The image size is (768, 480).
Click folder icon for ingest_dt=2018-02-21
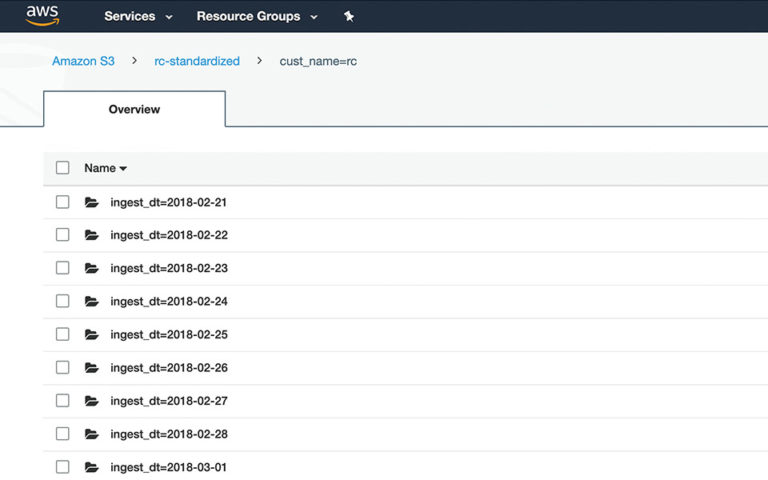(92, 202)
